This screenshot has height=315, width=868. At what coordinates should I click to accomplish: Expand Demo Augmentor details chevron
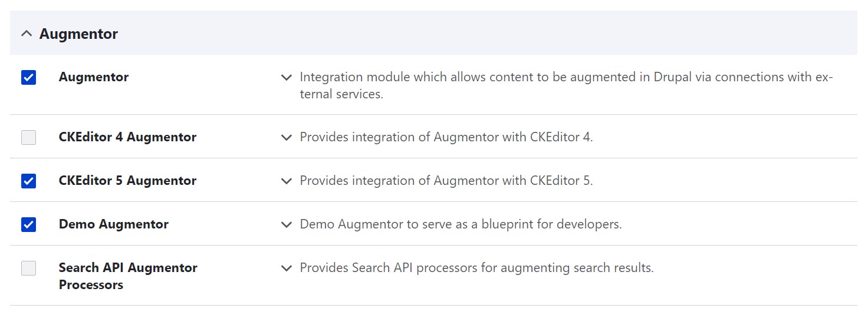(287, 224)
